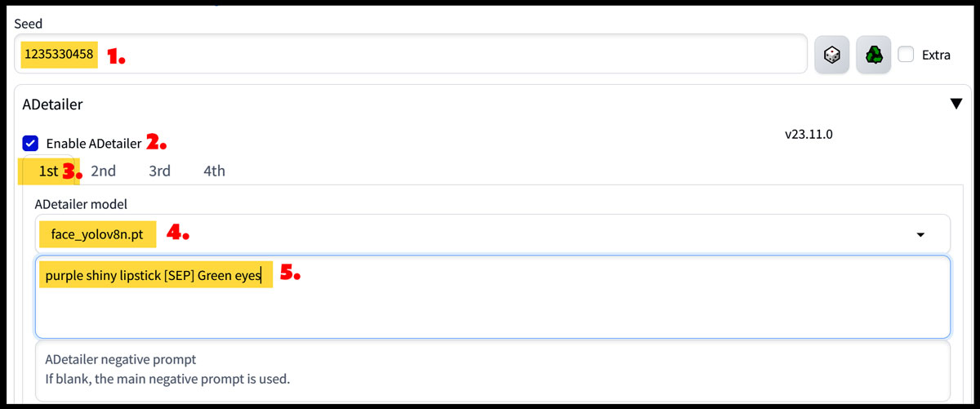980x409 pixels.
Task: Focus the ADetailer prompt with purple shiny lipstick
Action: point(490,297)
